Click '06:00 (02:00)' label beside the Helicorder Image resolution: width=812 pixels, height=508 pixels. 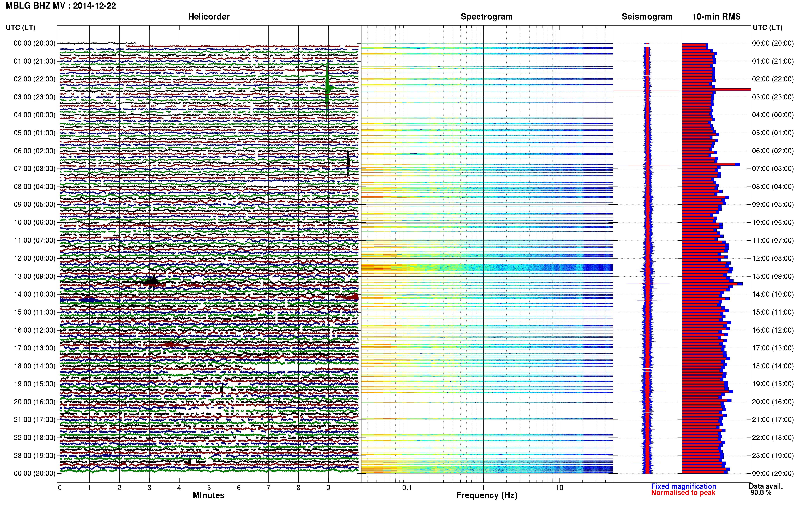point(34,151)
